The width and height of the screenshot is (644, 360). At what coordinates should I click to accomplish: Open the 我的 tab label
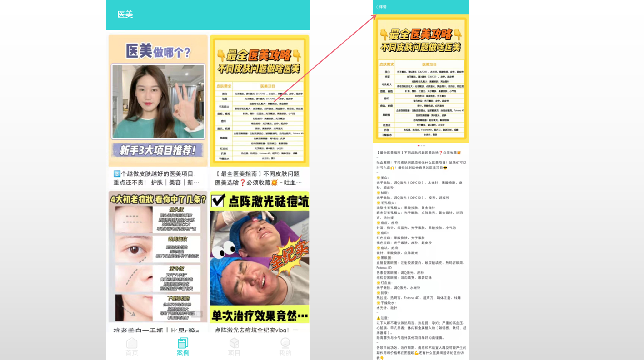click(285, 353)
